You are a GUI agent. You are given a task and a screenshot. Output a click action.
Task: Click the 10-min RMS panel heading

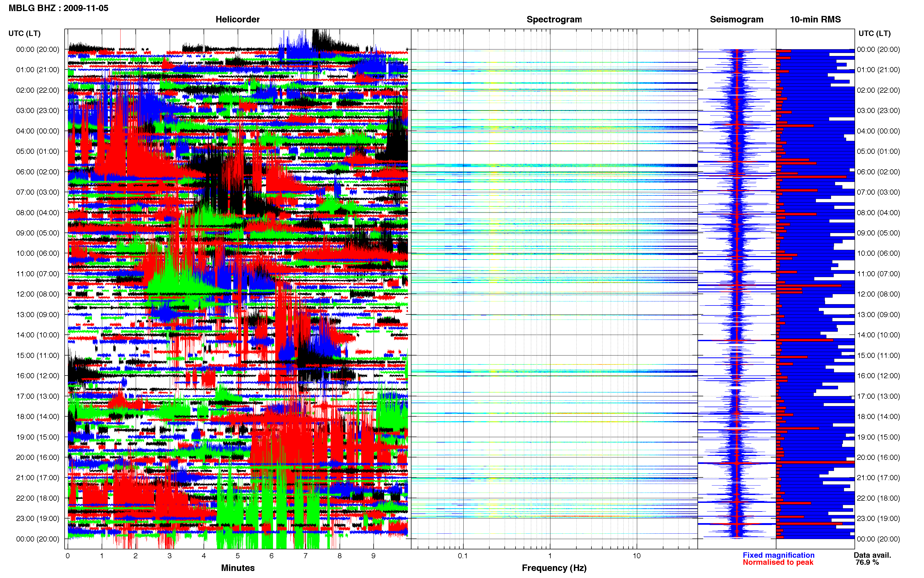tap(815, 19)
